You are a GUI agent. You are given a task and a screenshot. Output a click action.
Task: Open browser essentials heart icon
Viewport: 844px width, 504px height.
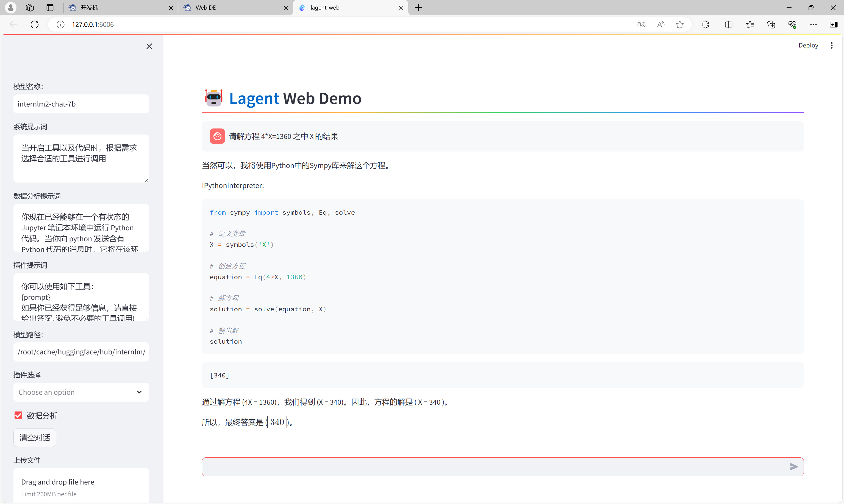792,24
